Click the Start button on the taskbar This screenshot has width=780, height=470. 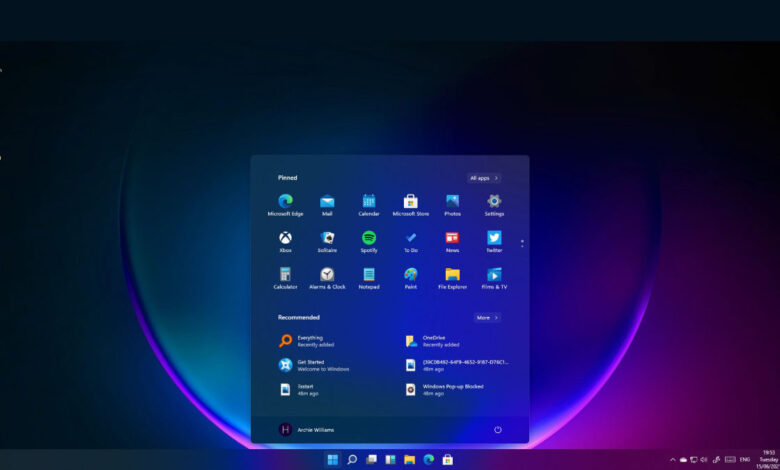click(333, 460)
